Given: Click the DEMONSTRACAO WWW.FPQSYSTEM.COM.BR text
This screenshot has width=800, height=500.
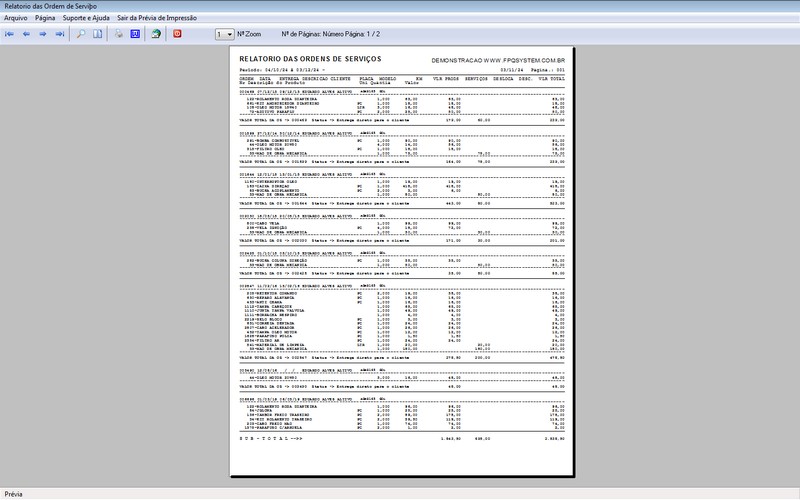Looking at the screenshot, I should 498,60.
